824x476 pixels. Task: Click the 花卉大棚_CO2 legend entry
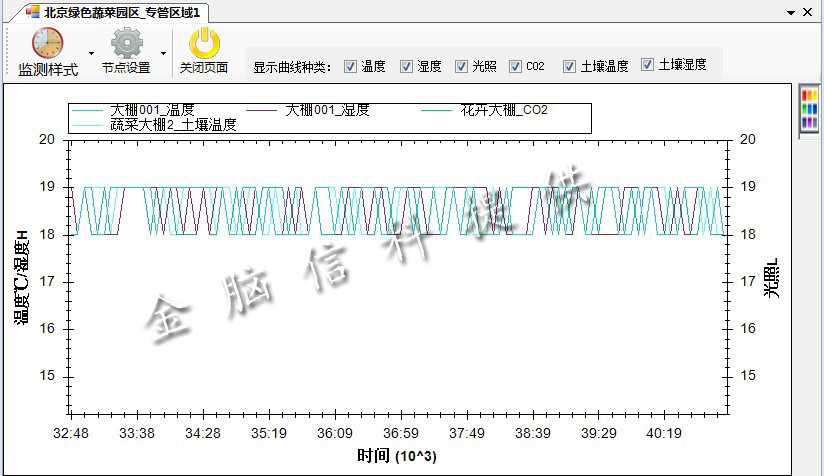coord(504,110)
